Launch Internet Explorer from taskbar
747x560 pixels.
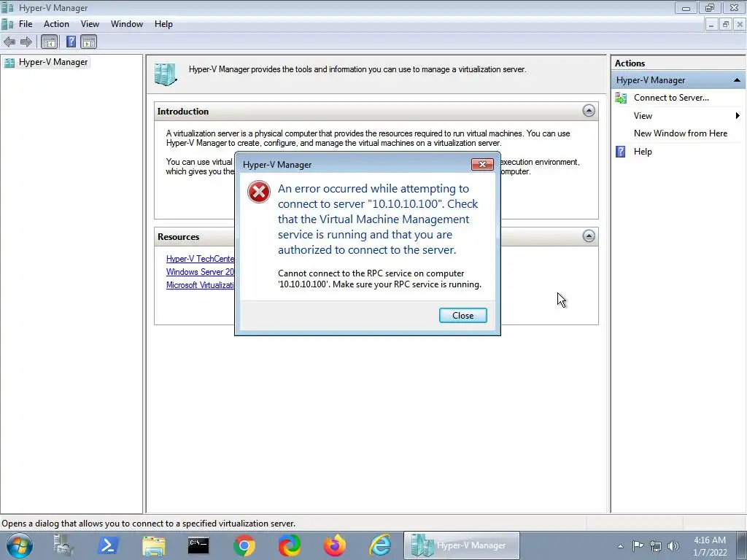380,545
